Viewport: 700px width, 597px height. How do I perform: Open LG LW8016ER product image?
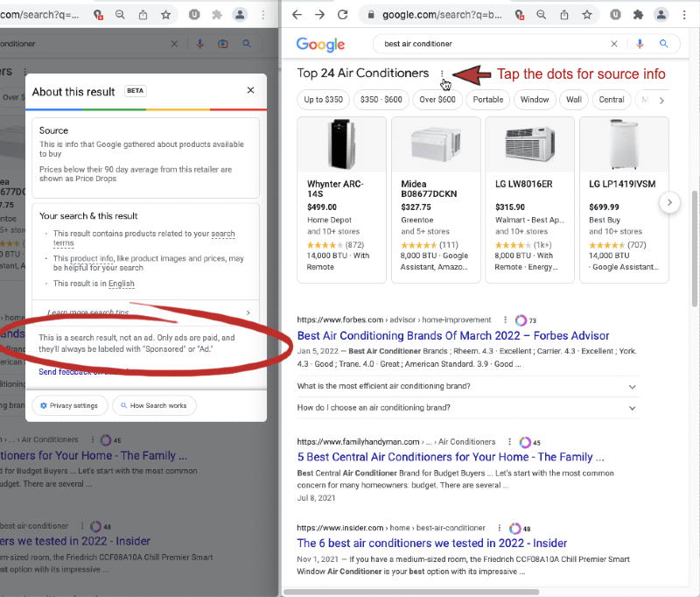[x=529, y=144]
